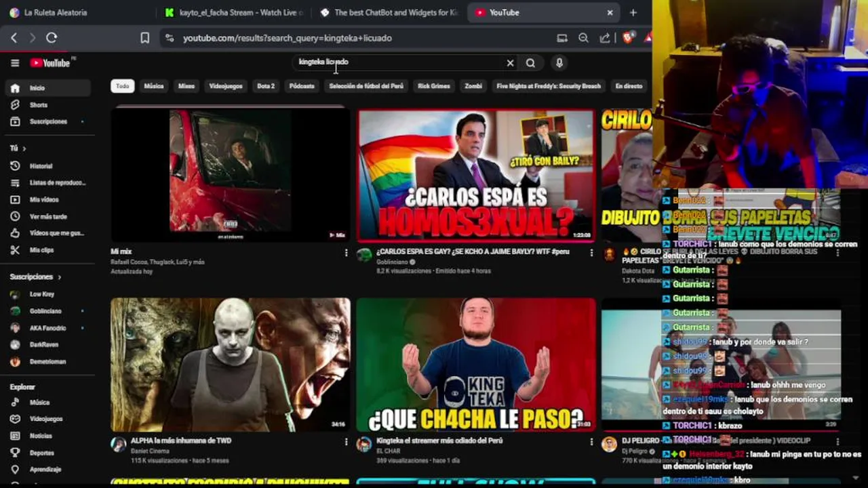The image size is (868, 488).
Task: Open Demetrioman subscription channel
Action: (x=47, y=362)
